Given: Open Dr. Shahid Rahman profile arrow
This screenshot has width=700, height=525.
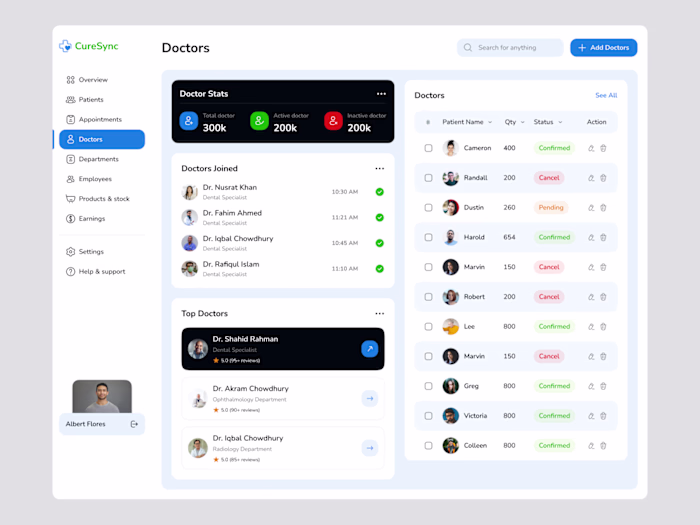Looking at the screenshot, I should [x=370, y=349].
